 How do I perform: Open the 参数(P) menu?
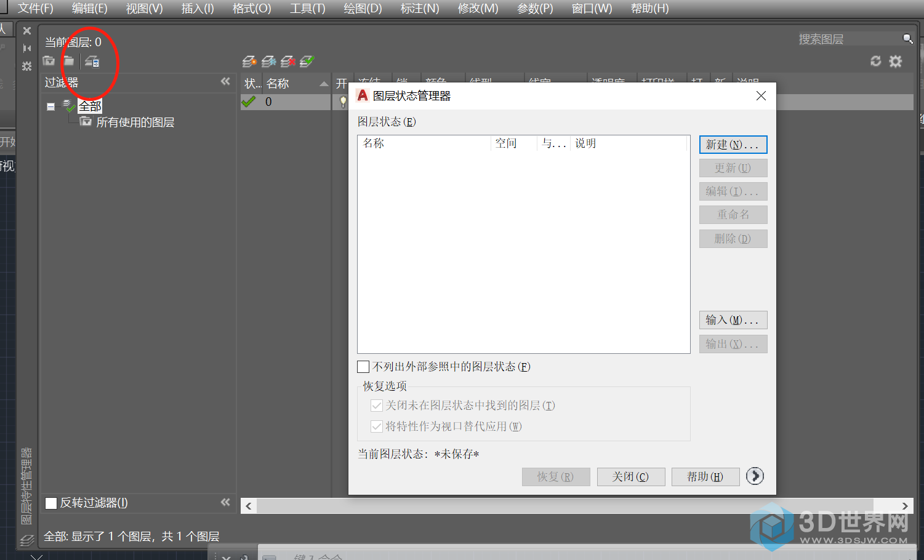coord(535,9)
